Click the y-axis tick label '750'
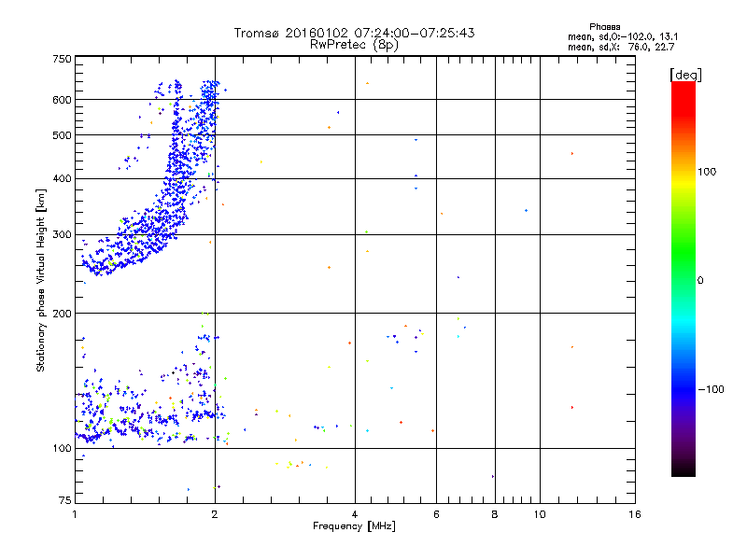 [63, 59]
